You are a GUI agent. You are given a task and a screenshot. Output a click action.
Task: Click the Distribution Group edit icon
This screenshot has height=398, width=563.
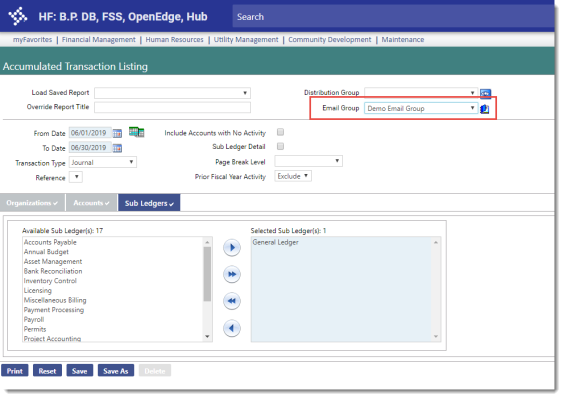click(485, 94)
